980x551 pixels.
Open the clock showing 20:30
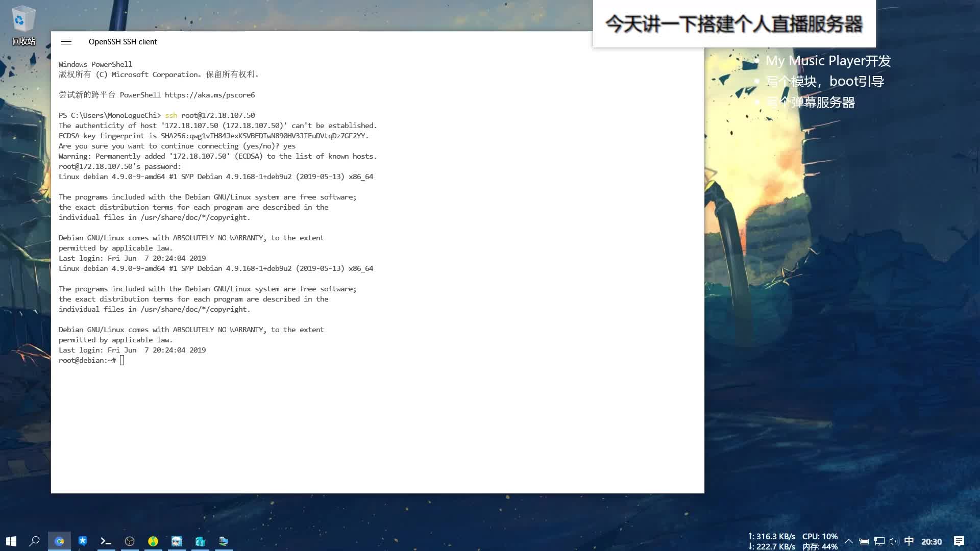coord(931,541)
